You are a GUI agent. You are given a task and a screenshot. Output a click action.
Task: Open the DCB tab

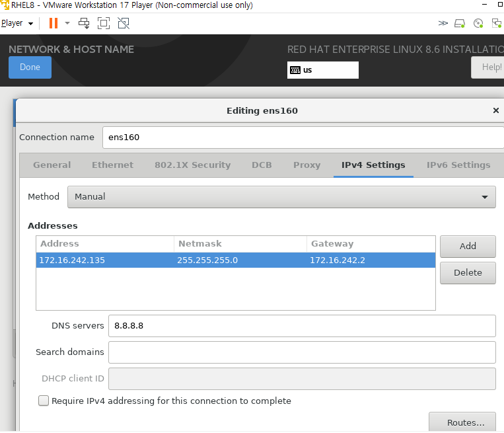pyautogui.click(x=262, y=165)
